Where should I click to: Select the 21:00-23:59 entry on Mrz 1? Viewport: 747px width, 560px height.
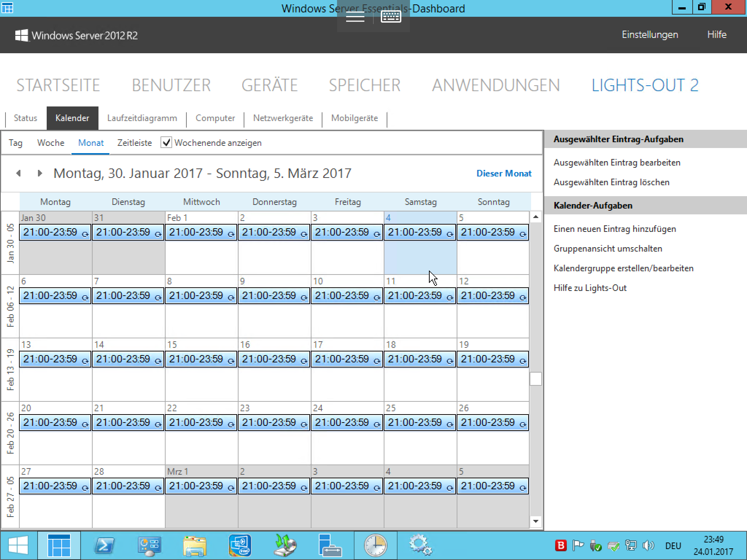pyautogui.click(x=201, y=486)
